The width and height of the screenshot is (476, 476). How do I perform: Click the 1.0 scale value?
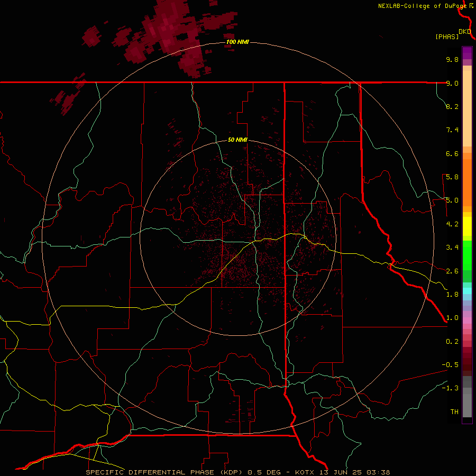[x=452, y=318]
